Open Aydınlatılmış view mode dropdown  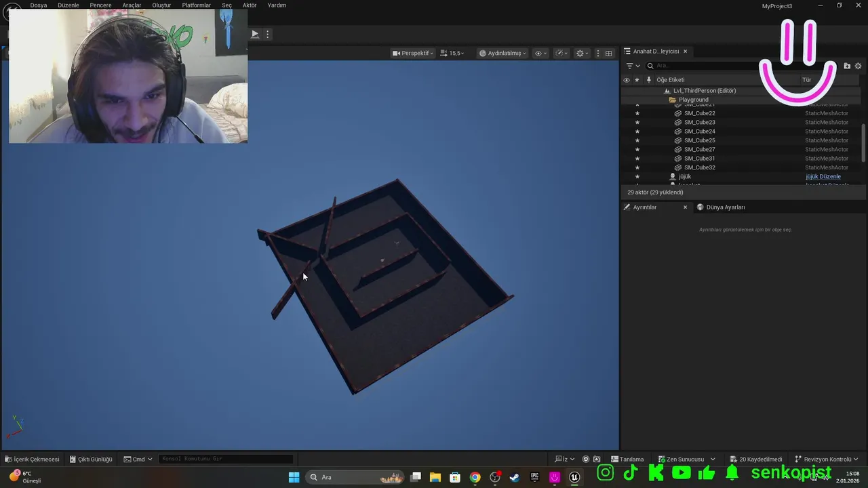click(502, 53)
